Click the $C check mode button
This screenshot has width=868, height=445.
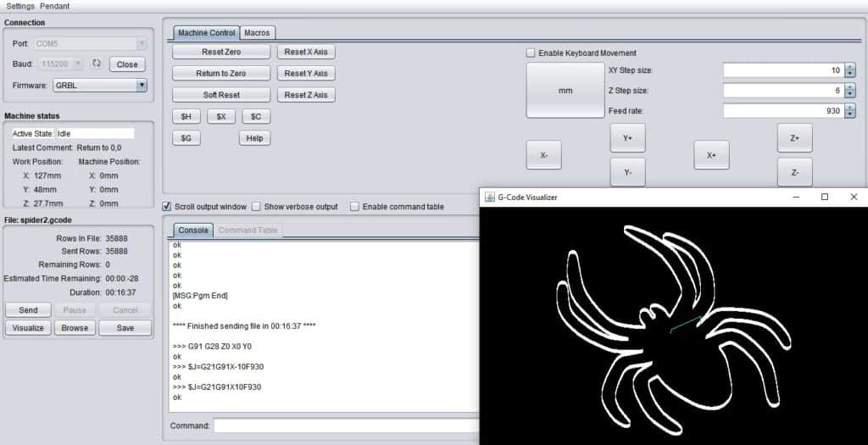pos(256,117)
